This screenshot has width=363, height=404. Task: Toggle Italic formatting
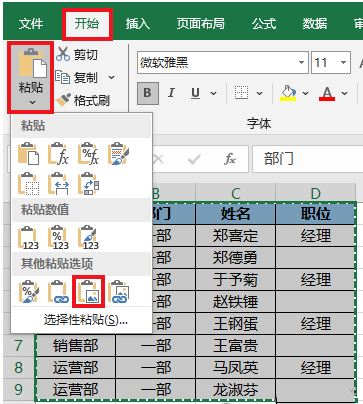click(171, 93)
